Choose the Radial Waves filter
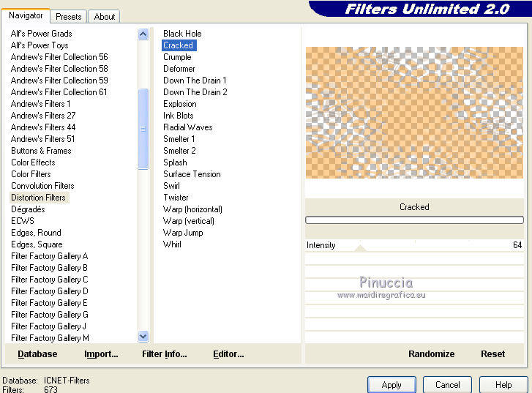This screenshot has width=532, height=393. [187, 127]
